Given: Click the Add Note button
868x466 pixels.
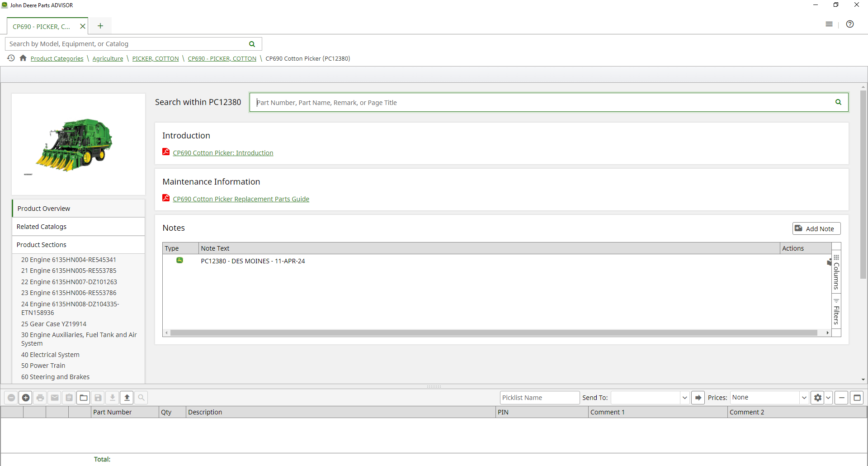Looking at the screenshot, I should [816, 228].
